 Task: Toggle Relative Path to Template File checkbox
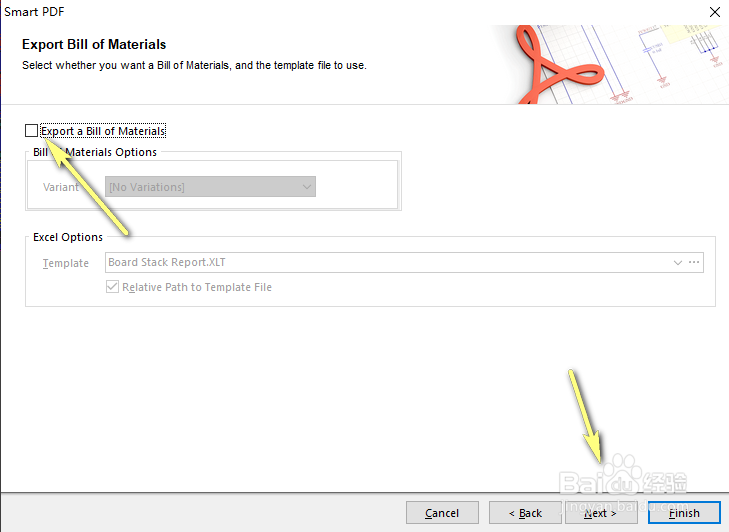112,287
